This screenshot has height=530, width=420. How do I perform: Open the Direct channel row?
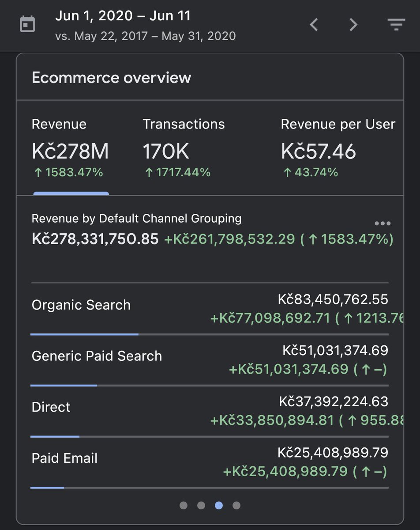click(210, 412)
